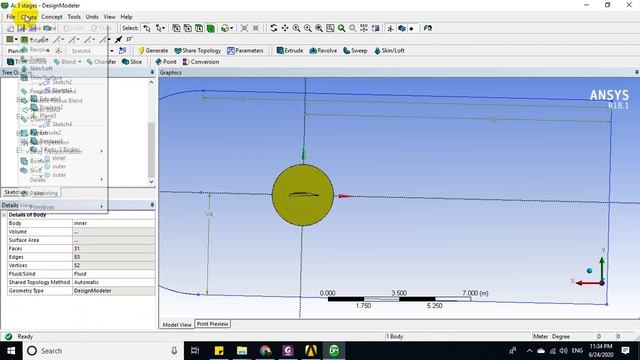Viewport: 640px width, 360px height.
Task: Collapse the Details of Body section
Action: coord(4,215)
